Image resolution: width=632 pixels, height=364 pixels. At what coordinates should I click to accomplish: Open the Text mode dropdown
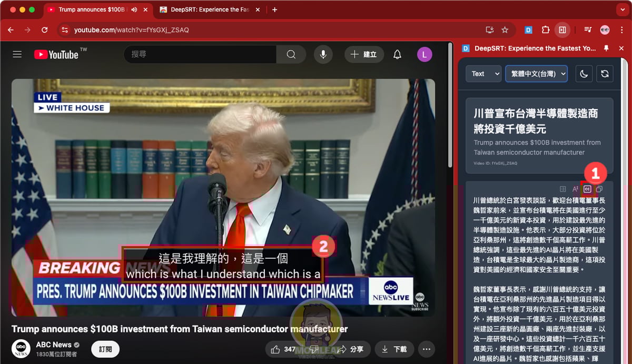483,74
